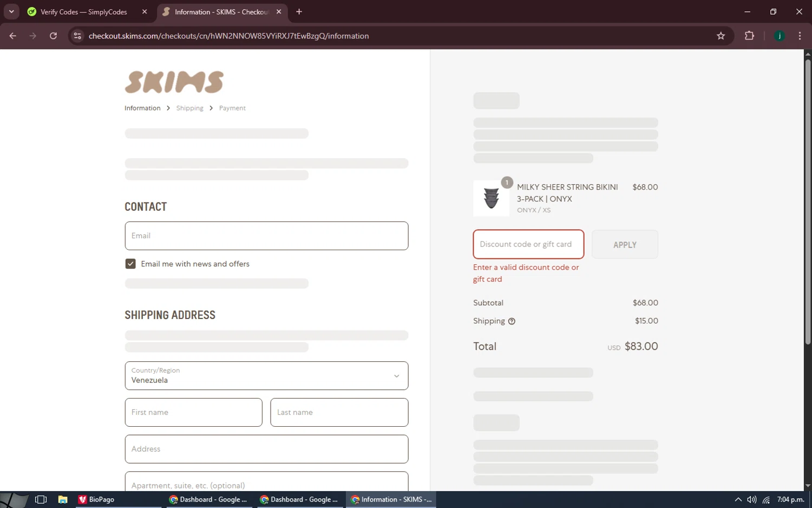Open first Dashboard - Google taskbar window
Viewport: 812px width, 508px height.
[x=208, y=499]
